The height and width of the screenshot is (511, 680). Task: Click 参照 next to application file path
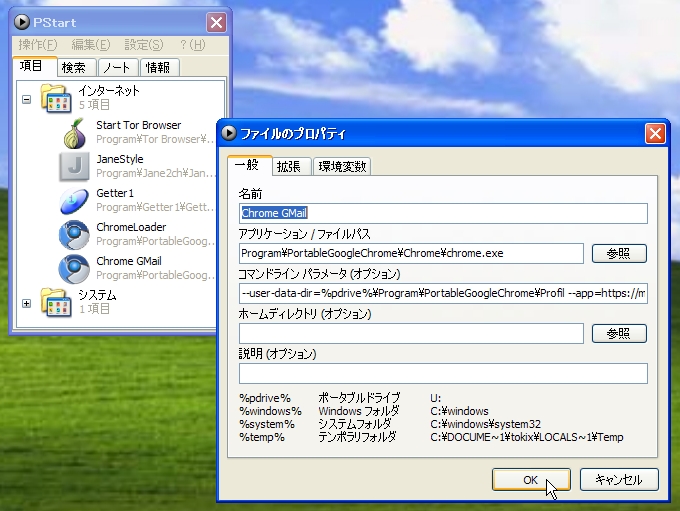click(619, 253)
